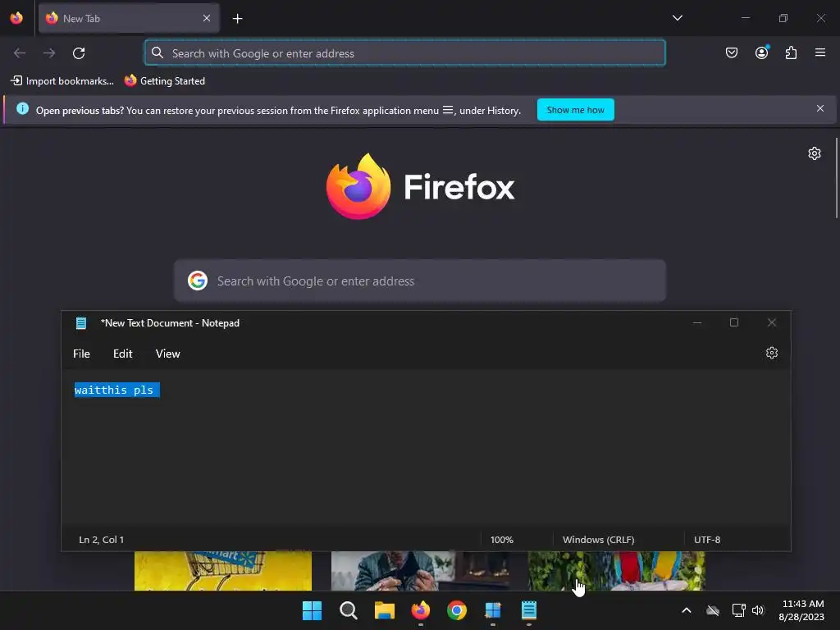Minimize the Notepad window
Image resolution: width=840 pixels, height=630 pixels.
point(697,322)
